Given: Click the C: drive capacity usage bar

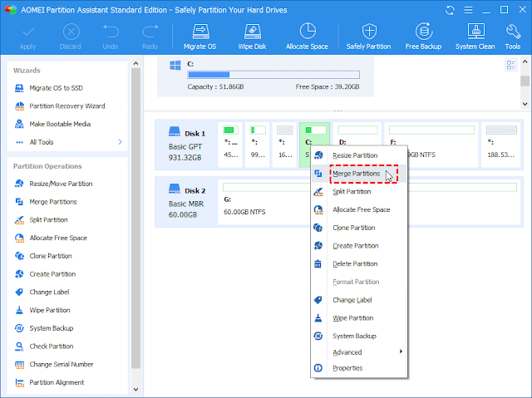Looking at the screenshot, I should pos(273,75).
